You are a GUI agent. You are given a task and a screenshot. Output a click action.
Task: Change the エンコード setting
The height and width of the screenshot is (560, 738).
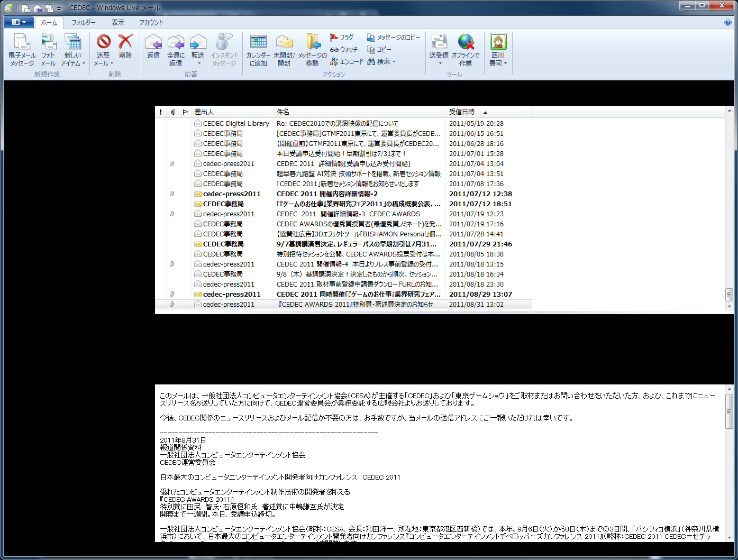(x=347, y=61)
